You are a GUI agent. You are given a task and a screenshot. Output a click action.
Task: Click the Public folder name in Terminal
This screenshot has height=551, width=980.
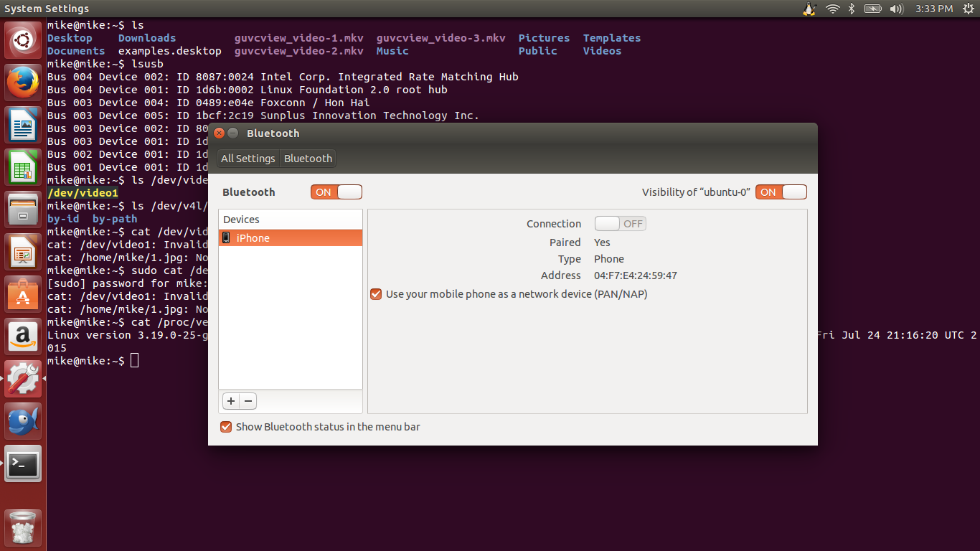pos(538,51)
